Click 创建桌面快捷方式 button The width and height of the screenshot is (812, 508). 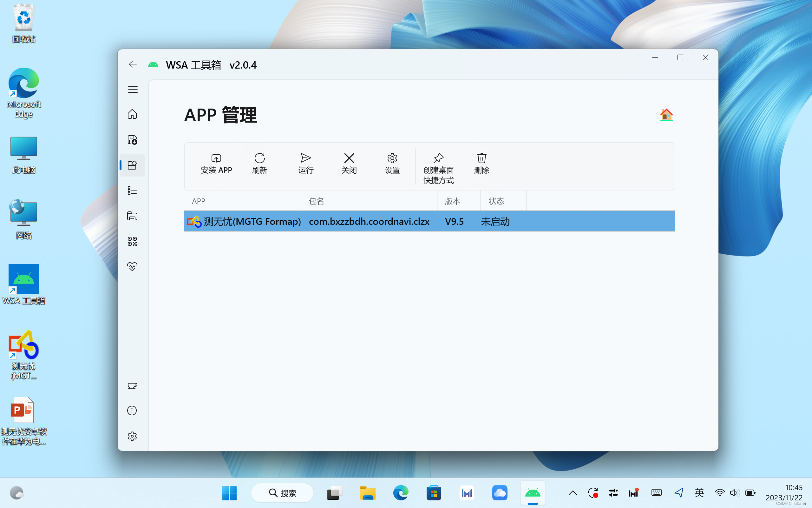pos(439,169)
